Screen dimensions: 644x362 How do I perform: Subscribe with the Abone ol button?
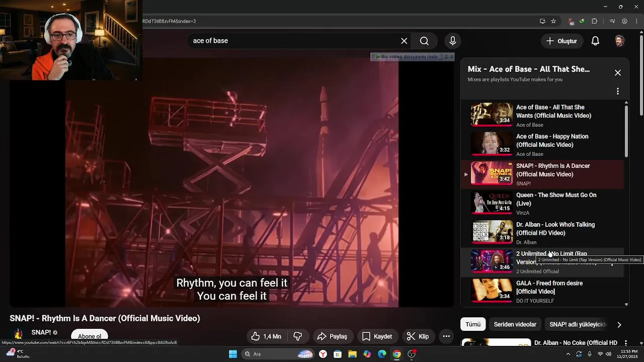tap(90, 336)
